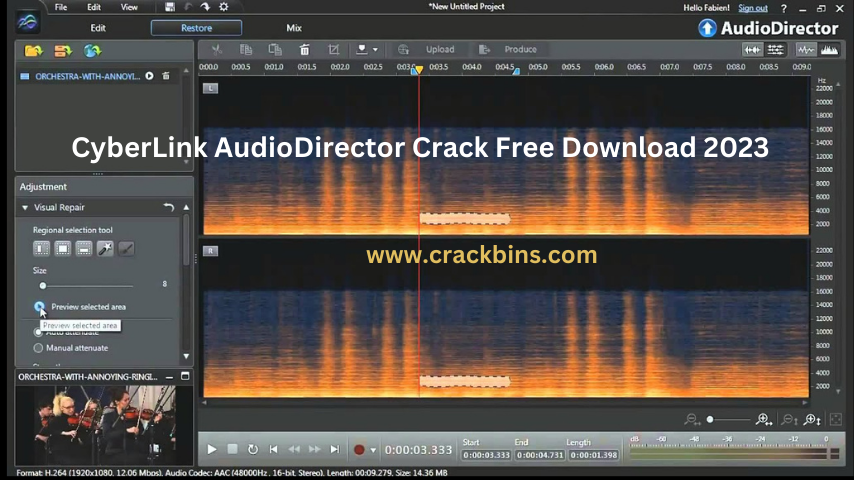
Task: Select the Manual attenuate radio option
Action: point(38,348)
